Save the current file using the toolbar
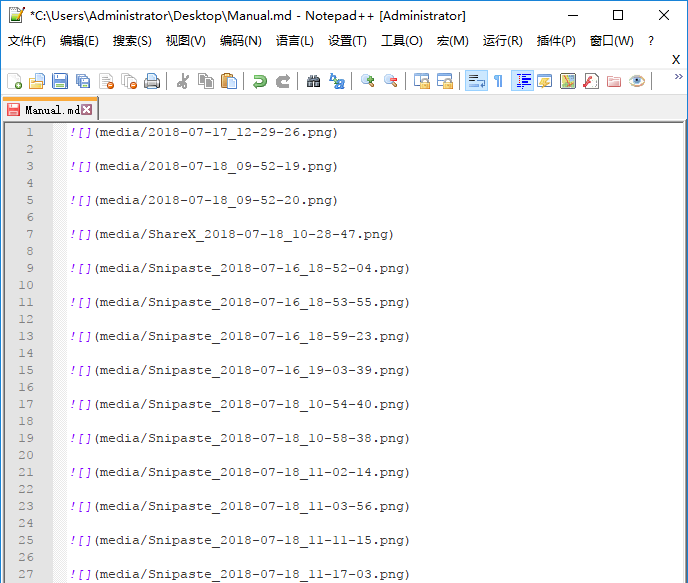 [60, 81]
